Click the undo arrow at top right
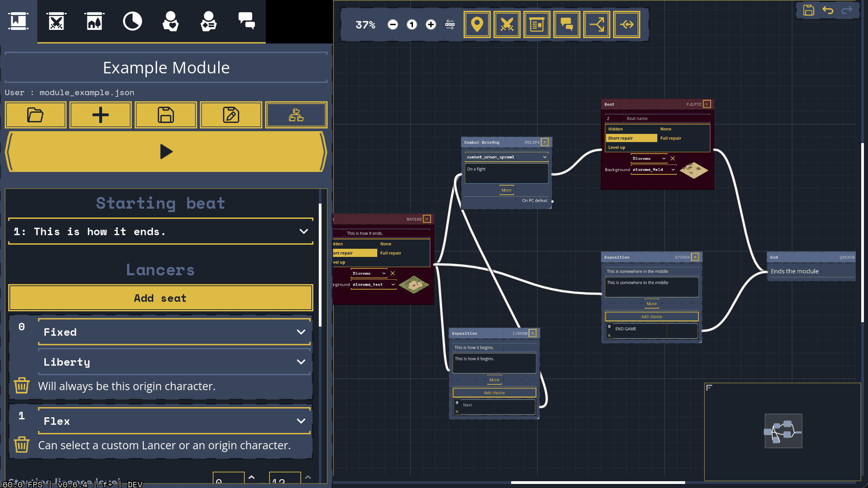 click(828, 10)
